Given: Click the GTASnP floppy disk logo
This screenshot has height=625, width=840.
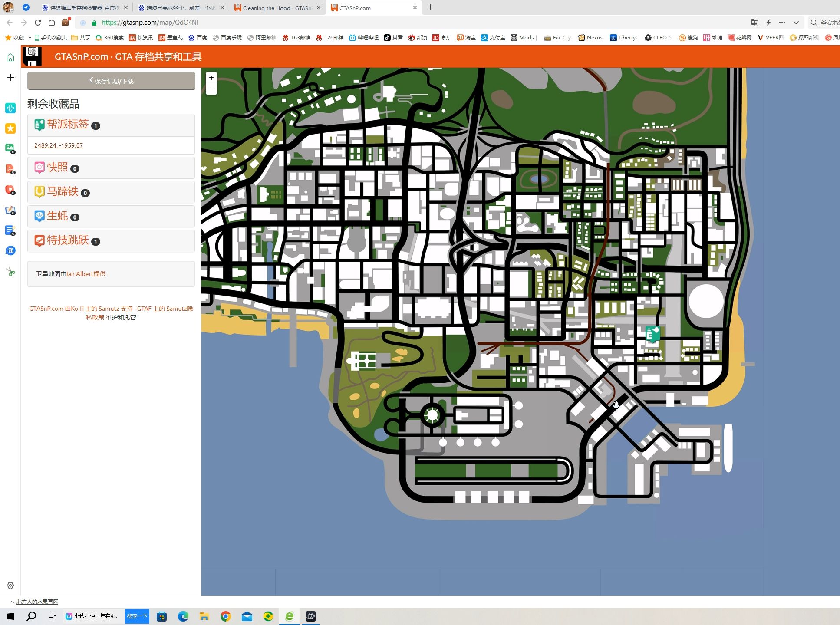Looking at the screenshot, I should click(32, 56).
